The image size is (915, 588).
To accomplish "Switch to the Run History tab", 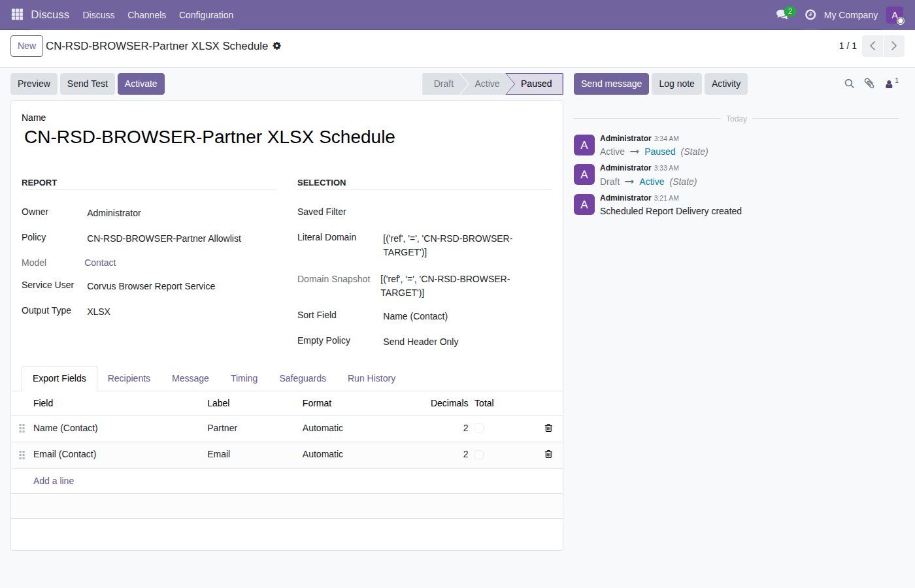I will (x=371, y=378).
